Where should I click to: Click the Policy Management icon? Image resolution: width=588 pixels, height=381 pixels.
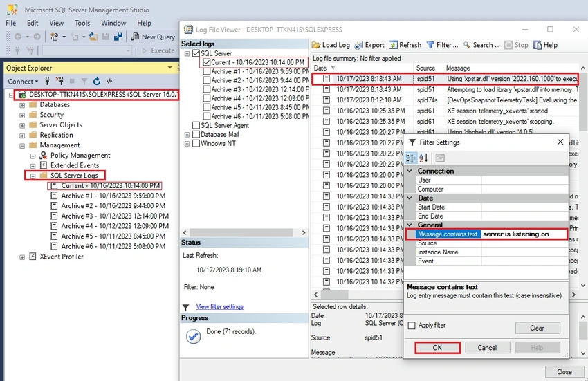(44, 156)
